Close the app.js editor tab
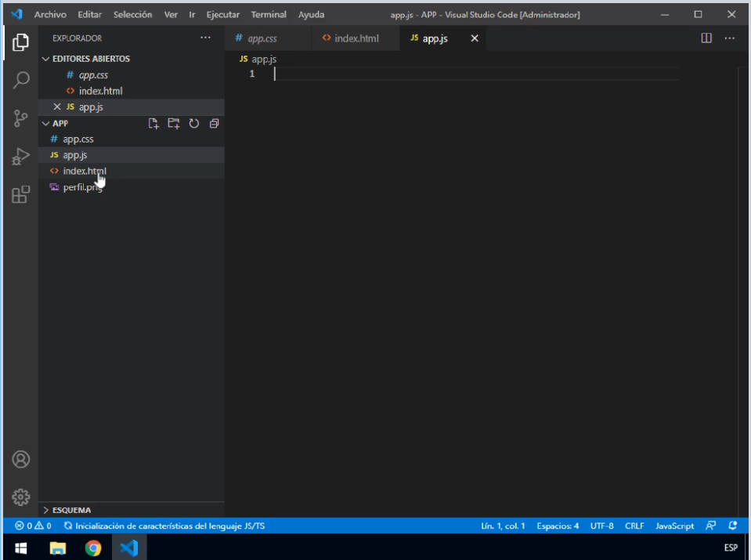The height and width of the screenshot is (560, 751). click(x=474, y=38)
